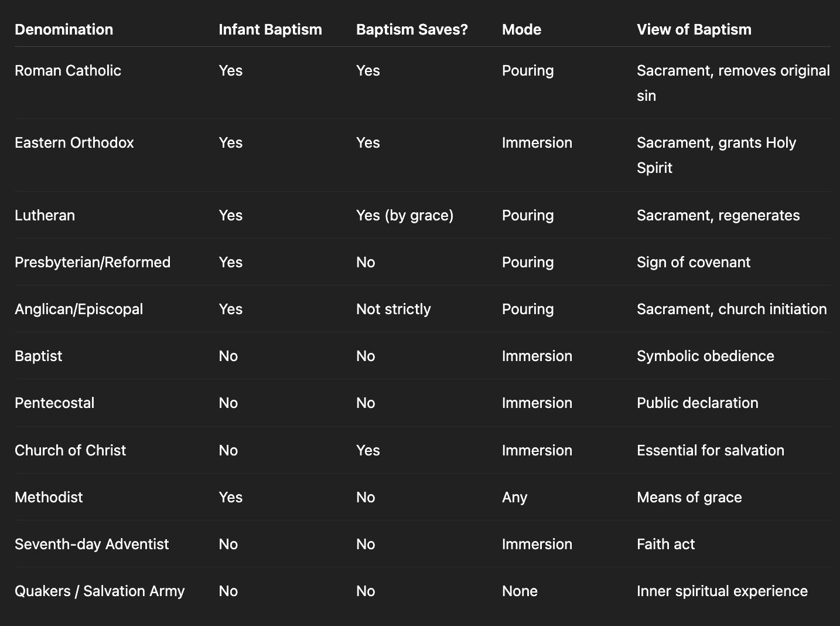
Task: Select the 'Essential for salvation' cell
Action: 710,450
